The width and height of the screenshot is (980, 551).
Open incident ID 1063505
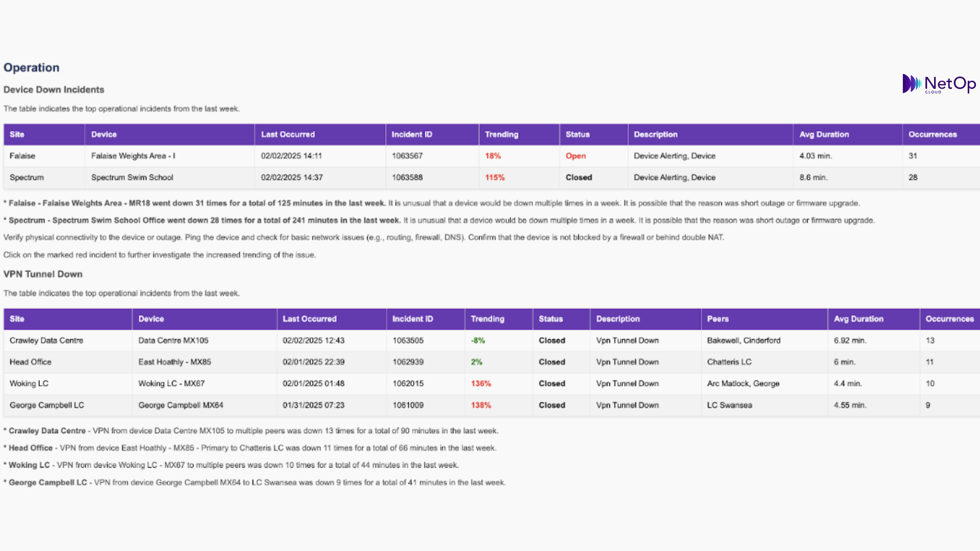408,340
